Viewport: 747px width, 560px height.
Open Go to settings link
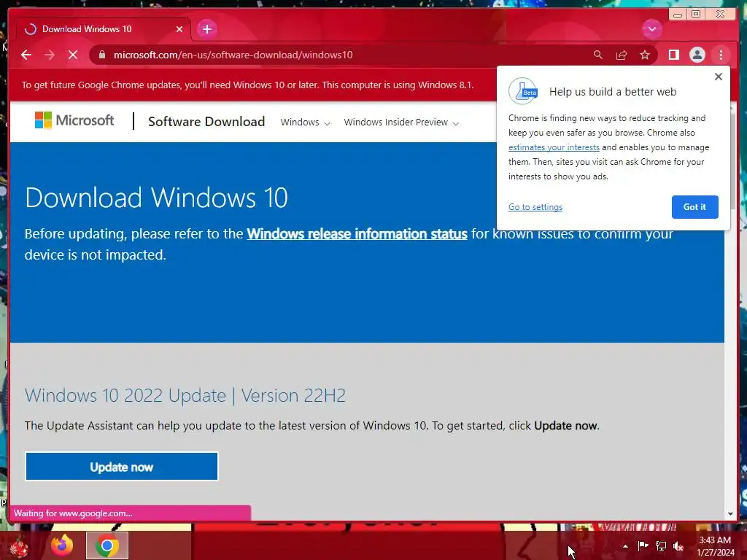click(535, 207)
